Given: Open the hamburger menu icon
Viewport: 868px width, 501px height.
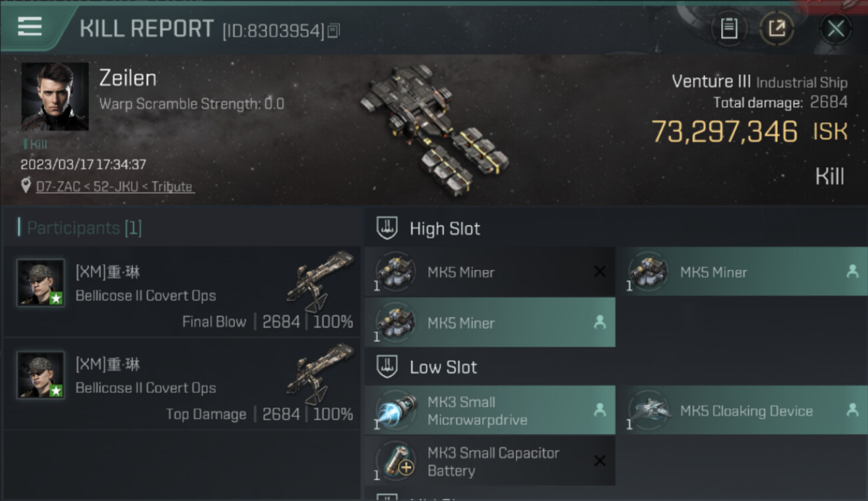Looking at the screenshot, I should [x=30, y=27].
